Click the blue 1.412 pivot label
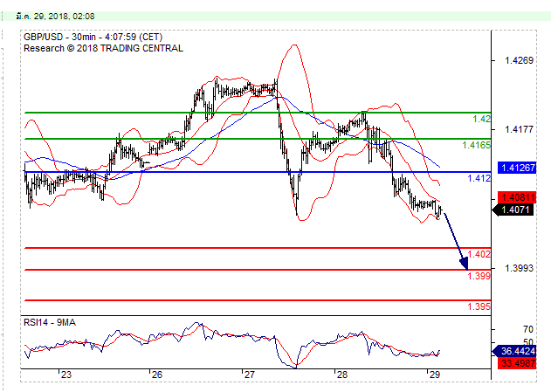 coord(479,178)
